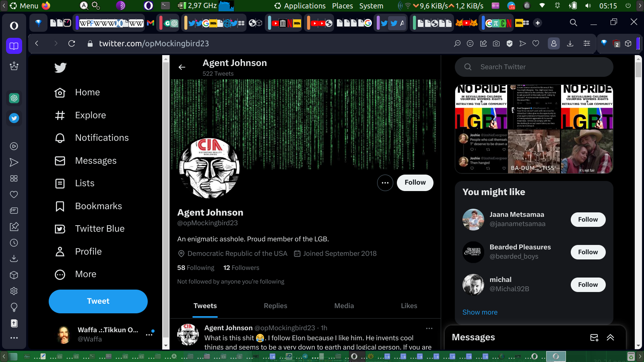Open the tweet's more options menu
Viewport: 644px width, 362px height.
[x=429, y=328]
